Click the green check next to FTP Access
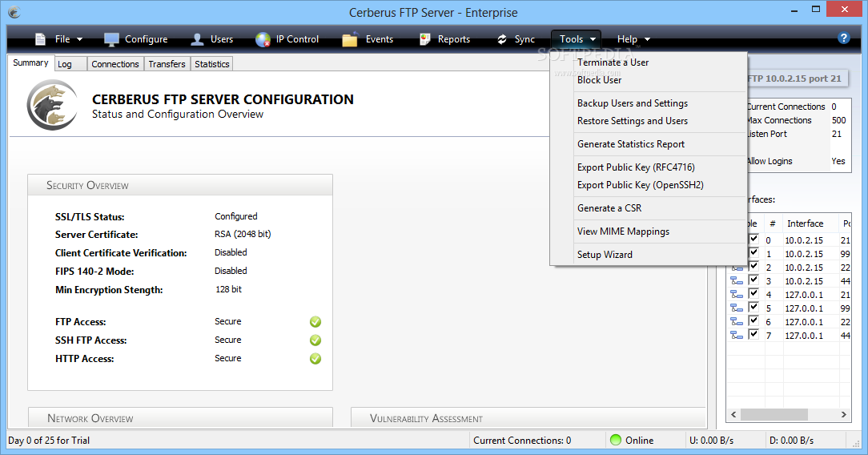The height and width of the screenshot is (455, 868). click(315, 321)
